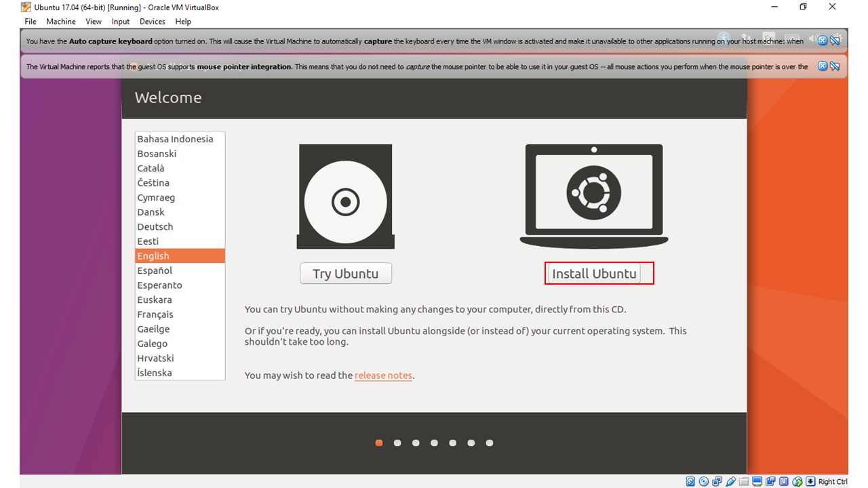Screen dimensions: 868x488
Task: Close the mouse pointer integration notification
Action: [823, 66]
